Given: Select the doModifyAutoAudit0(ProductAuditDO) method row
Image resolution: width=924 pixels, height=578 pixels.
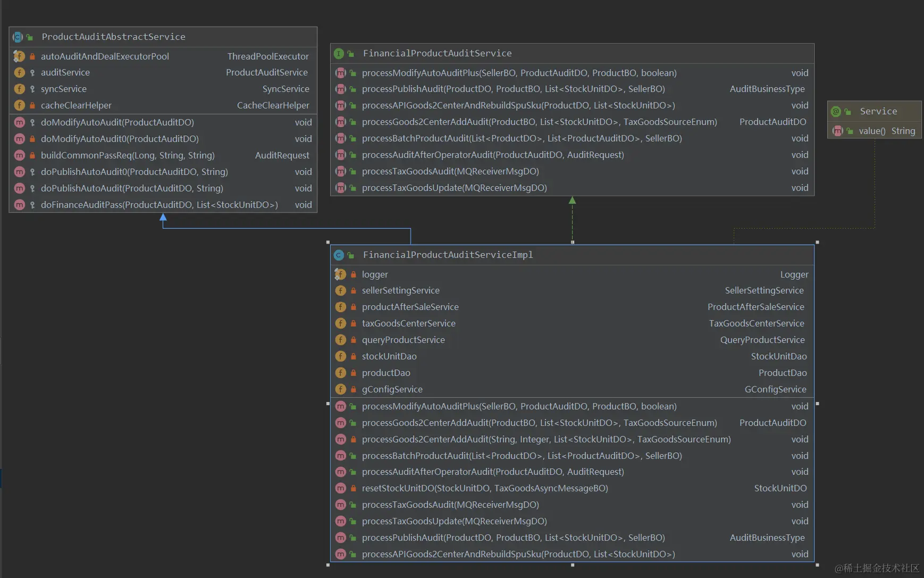Looking at the screenshot, I should coord(163,139).
